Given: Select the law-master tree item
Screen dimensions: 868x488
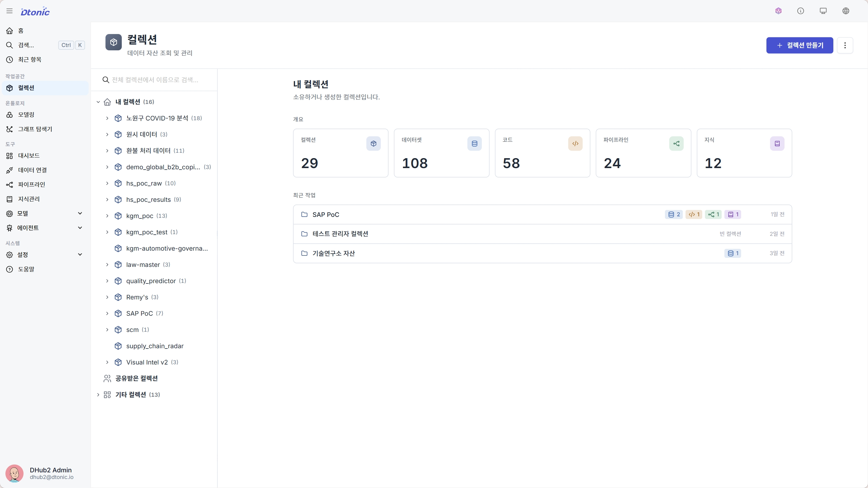Looking at the screenshot, I should 143,265.
